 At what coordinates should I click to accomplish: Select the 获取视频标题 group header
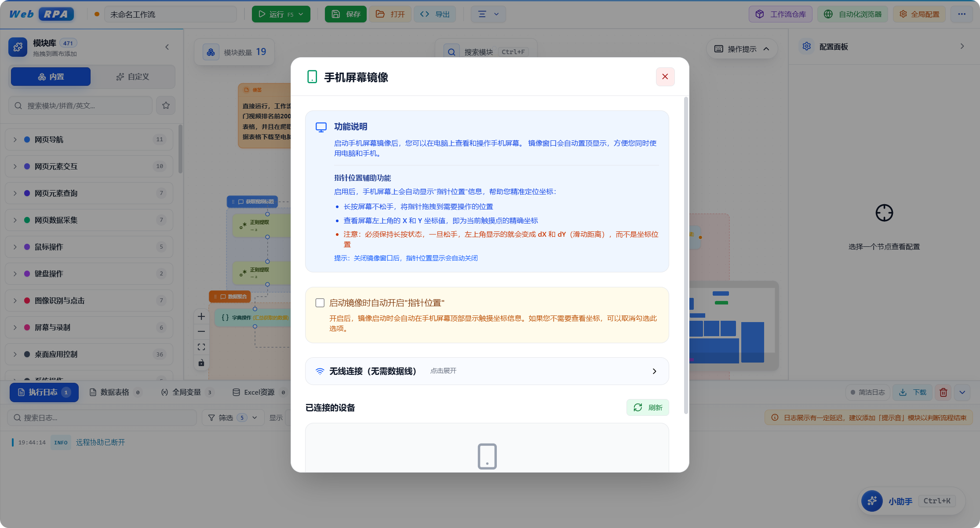click(x=252, y=202)
